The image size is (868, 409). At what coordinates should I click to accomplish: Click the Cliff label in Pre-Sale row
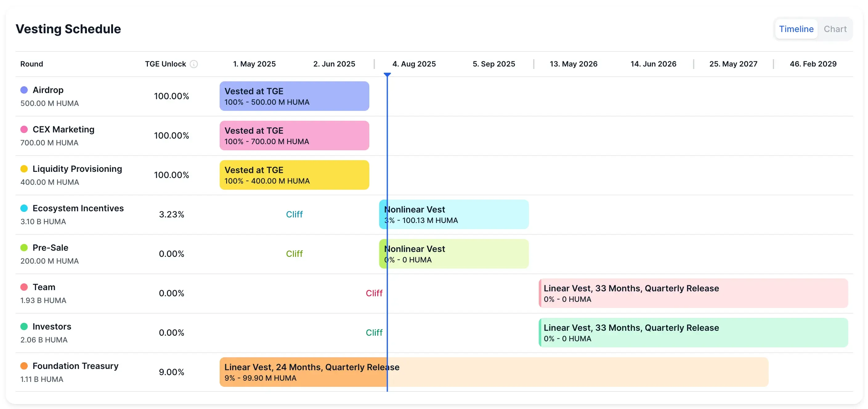[x=294, y=254]
